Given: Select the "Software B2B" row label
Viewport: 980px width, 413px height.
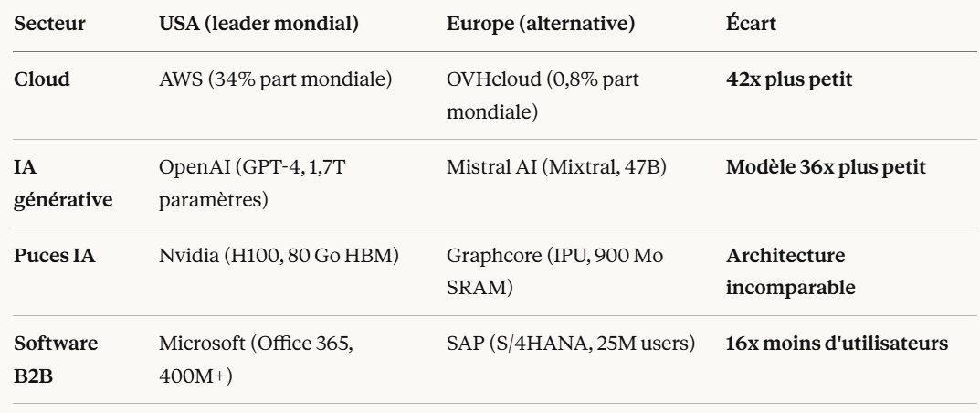Looking at the screenshot, I should coord(56,359).
